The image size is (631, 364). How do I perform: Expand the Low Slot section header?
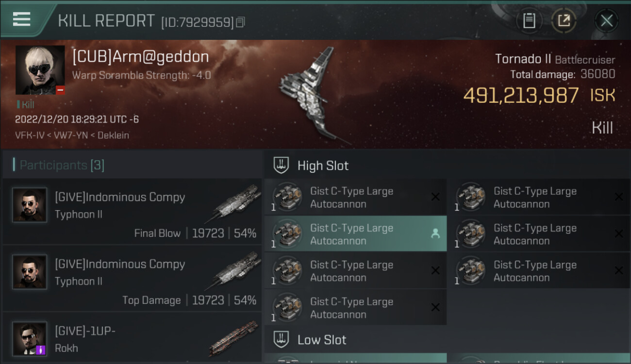447,340
